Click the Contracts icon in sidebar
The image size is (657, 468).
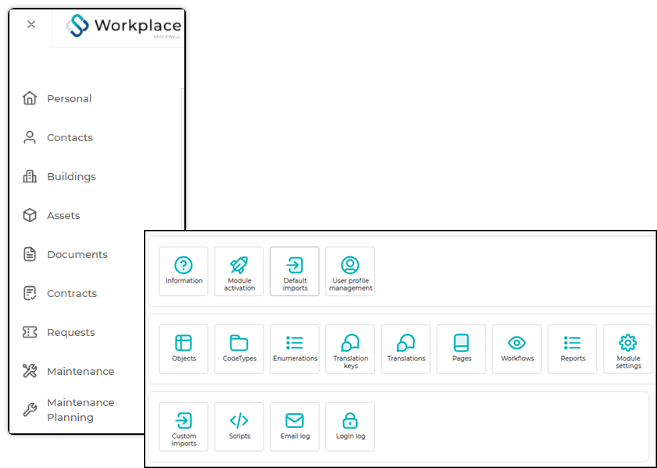tap(29, 293)
